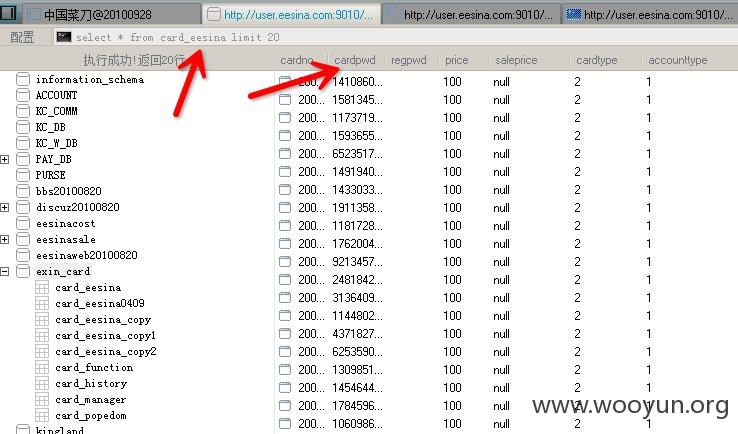This screenshot has width=738, height=434.
Task: Select the cell 1784596... in cardpwd
Action: tap(357, 406)
